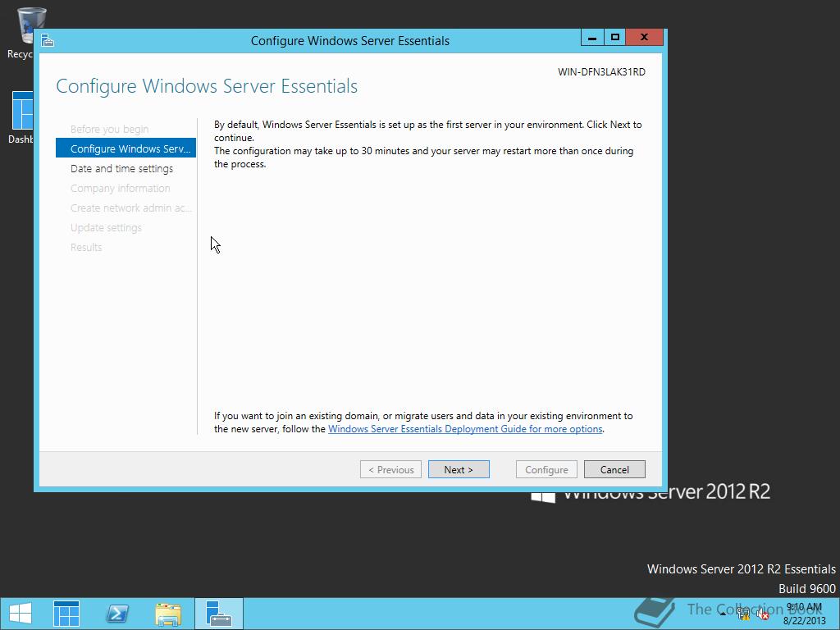This screenshot has width=840, height=630.
Task: Select 'Update settings' step
Action: click(106, 228)
